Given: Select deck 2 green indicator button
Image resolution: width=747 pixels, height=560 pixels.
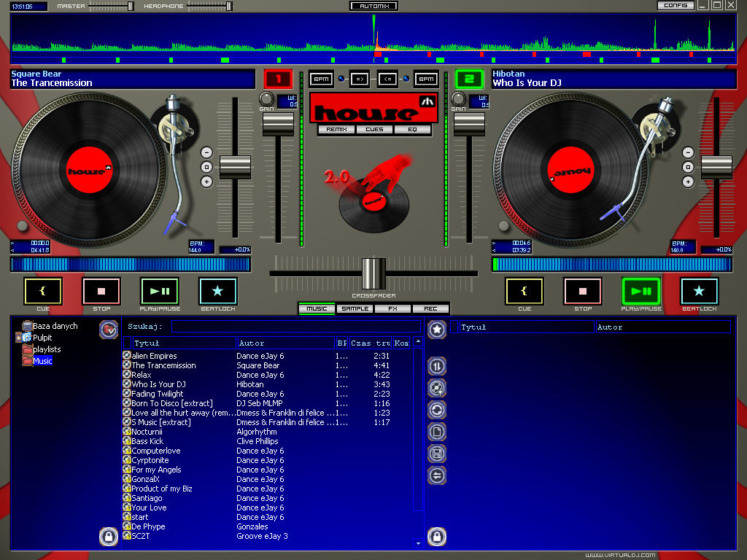Looking at the screenshot, I should coord(469,79).
